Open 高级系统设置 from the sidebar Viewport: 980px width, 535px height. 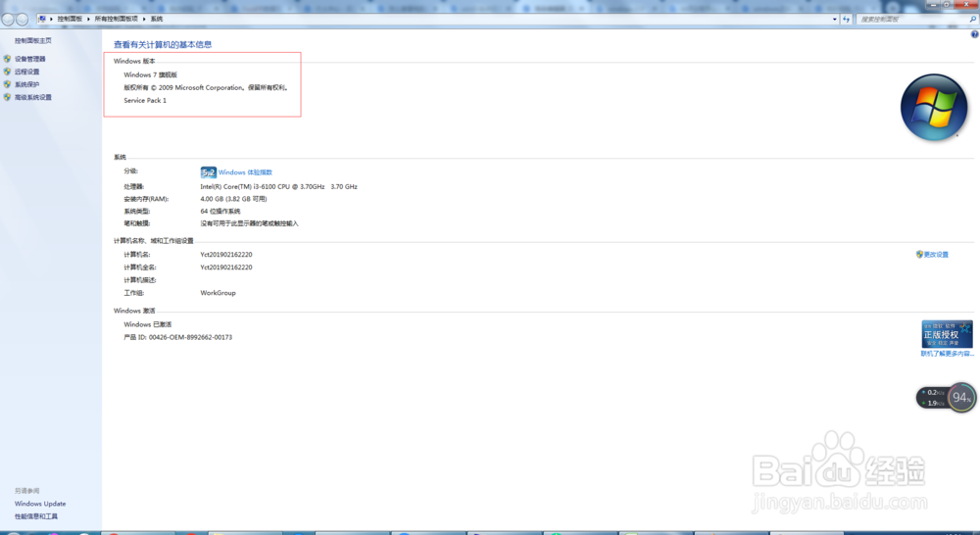(33, 98)
